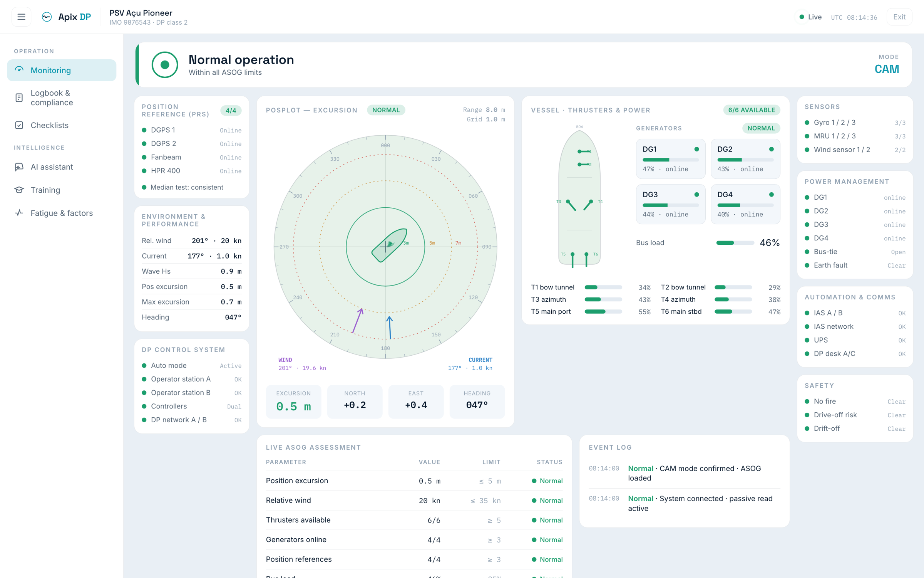
Task: Click the CAM mode label
Action: point(886,69)
